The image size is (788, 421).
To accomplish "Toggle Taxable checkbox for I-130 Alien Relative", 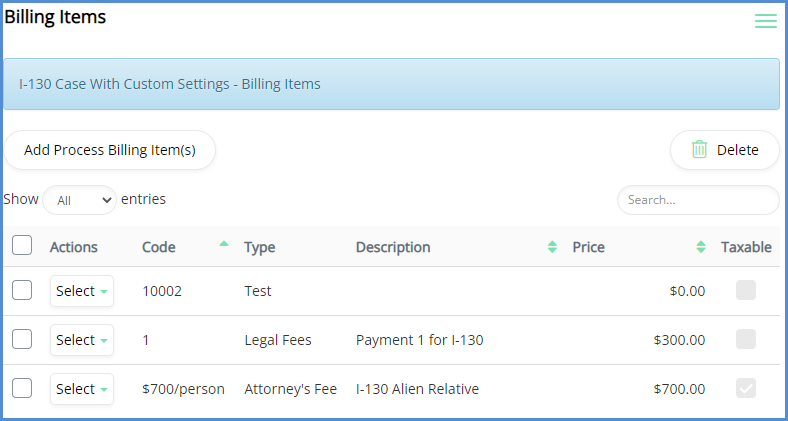I will (746, 389).
